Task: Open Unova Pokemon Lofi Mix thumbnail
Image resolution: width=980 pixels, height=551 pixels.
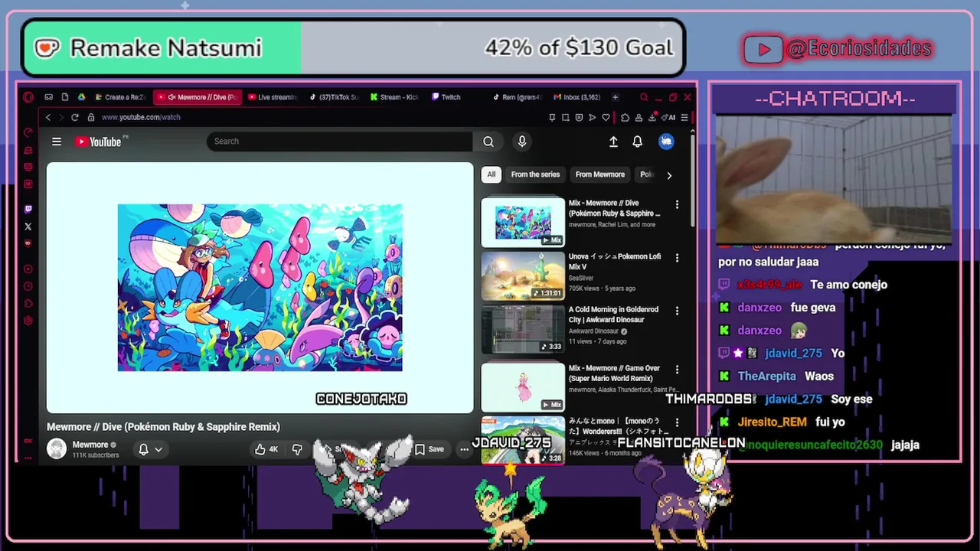Action: point(523,275)
